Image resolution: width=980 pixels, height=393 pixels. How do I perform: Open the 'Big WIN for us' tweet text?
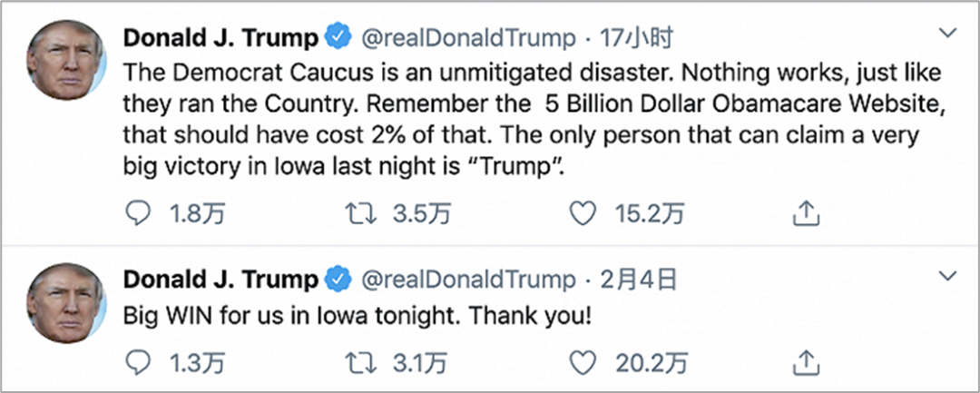click(x=357, y=317)
